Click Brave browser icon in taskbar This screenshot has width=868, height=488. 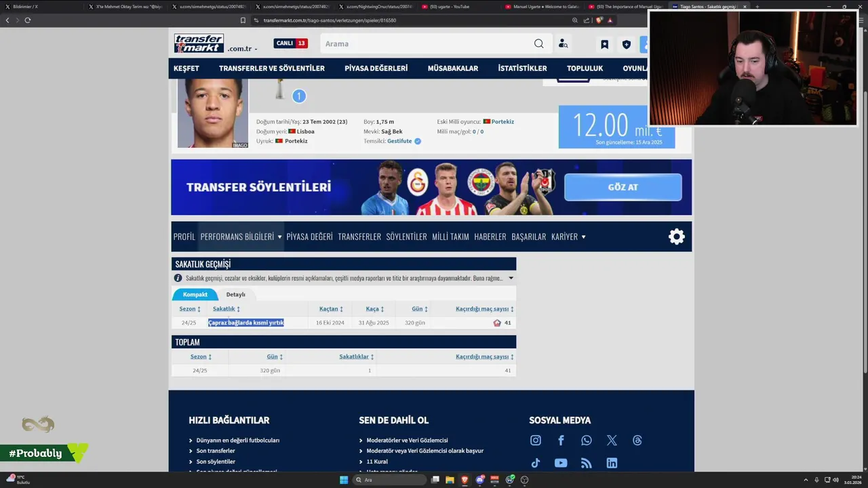point(465,480)
